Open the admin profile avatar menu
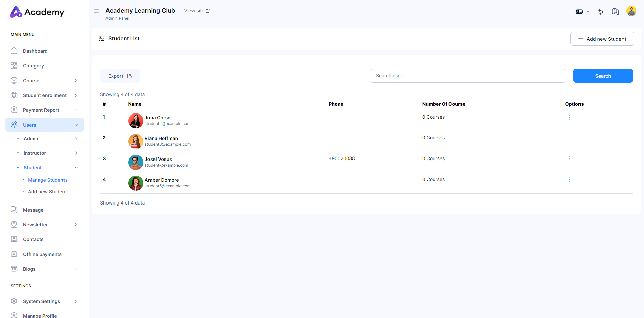 [631, 11]
